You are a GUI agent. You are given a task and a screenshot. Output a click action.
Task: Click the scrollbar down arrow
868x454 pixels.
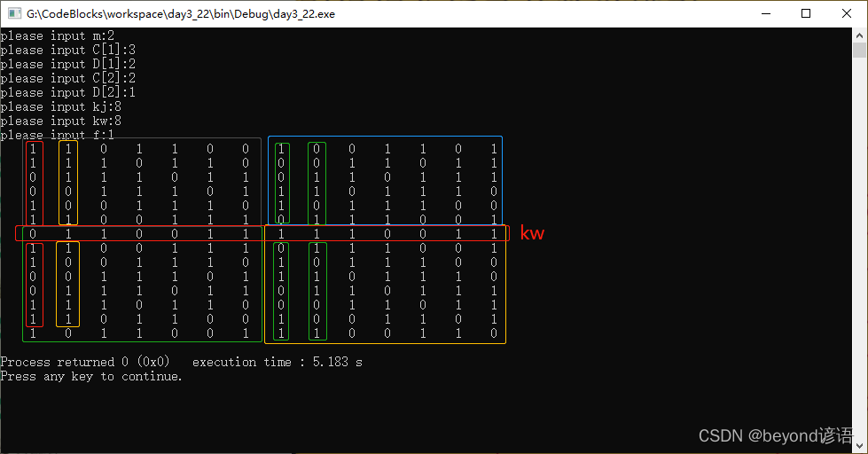coord(859,446)
